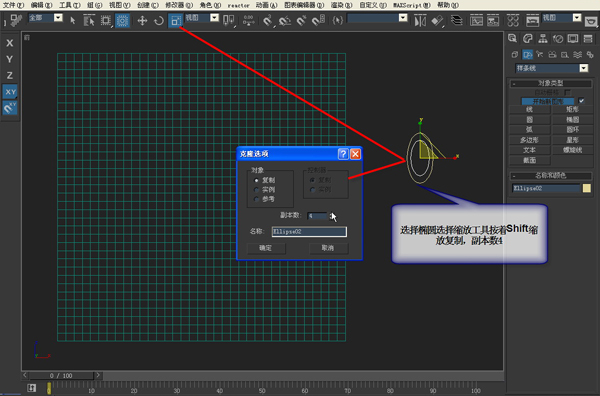The image size is (600, 396).
Task: Toggle the Spinner Snap icon
Action: 318,20
